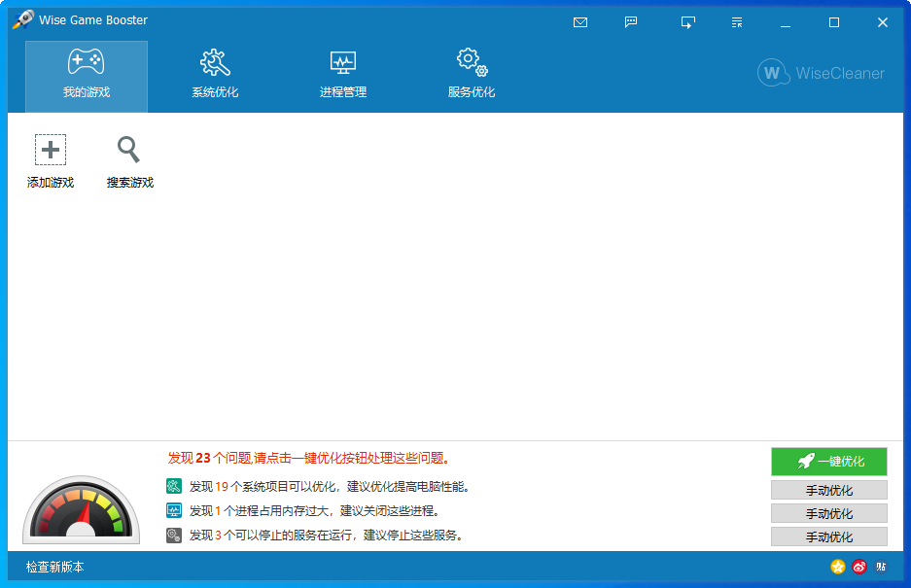Open the main menu list icon in title bar
The height and width of the screenshot is (588, 911).
click(x=736, y=21)
